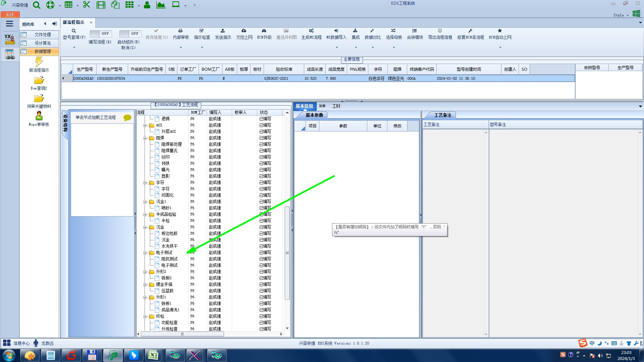Click 单击节点加载工艺流程 button
This screenshot has height=362, width=644.
coord(96,118)
